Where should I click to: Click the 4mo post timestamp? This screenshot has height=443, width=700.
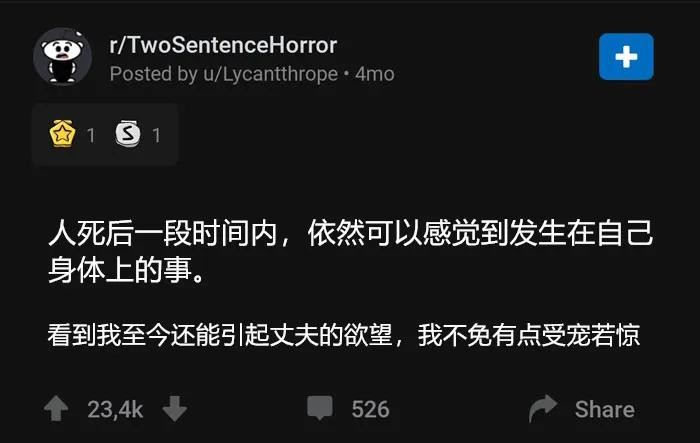[x=375, y=74]
